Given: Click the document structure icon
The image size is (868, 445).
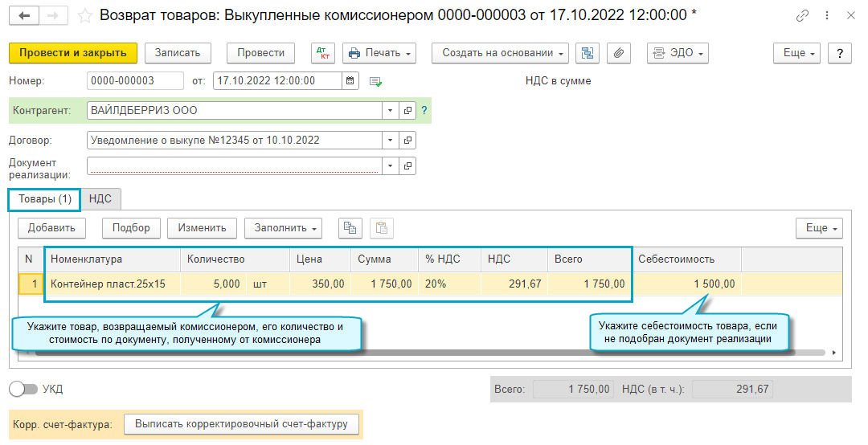Looking at the screenshot, I should (x=588, y=53).
